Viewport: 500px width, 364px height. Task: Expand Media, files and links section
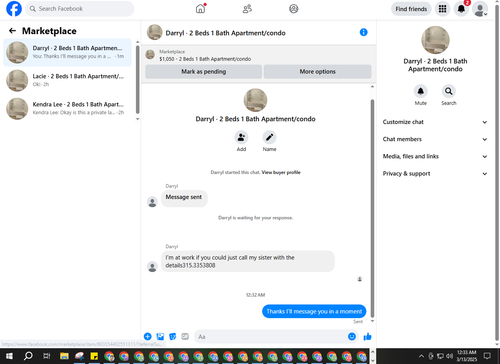pos(435,156)
